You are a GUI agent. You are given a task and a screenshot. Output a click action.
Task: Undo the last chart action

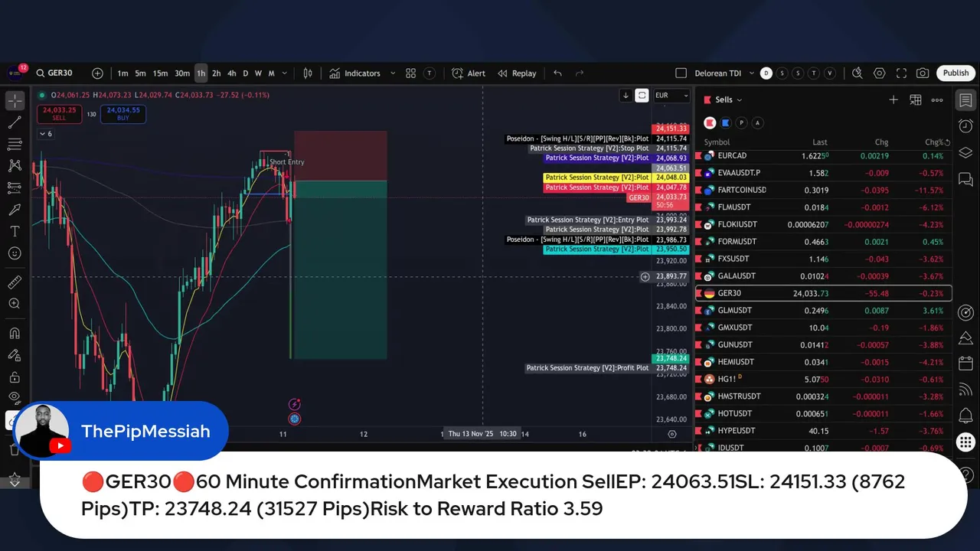click(x=557, y=73)
